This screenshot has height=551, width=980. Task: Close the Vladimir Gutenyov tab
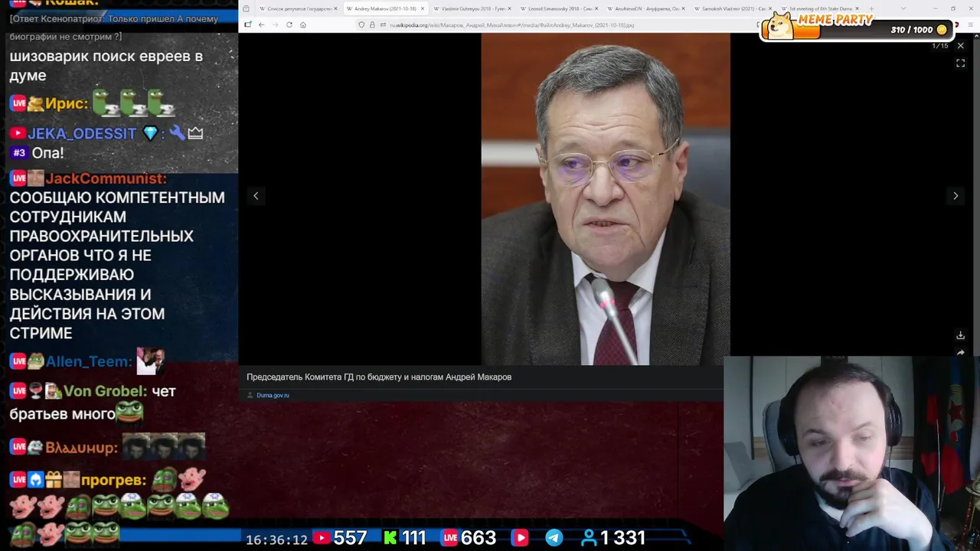pyautogui.click(x=509, y=8)
